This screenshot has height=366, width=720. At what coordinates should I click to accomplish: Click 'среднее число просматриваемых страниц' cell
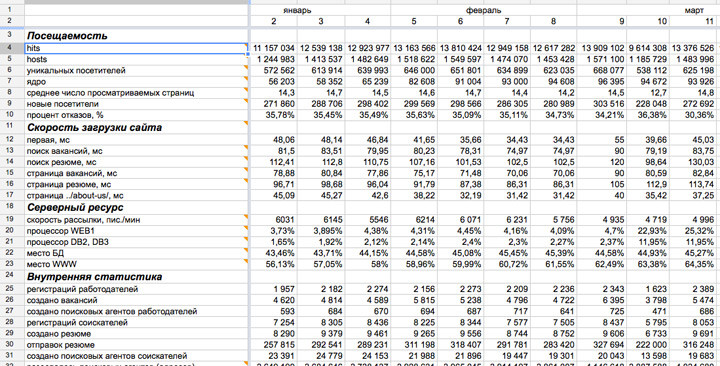[136, 93]
